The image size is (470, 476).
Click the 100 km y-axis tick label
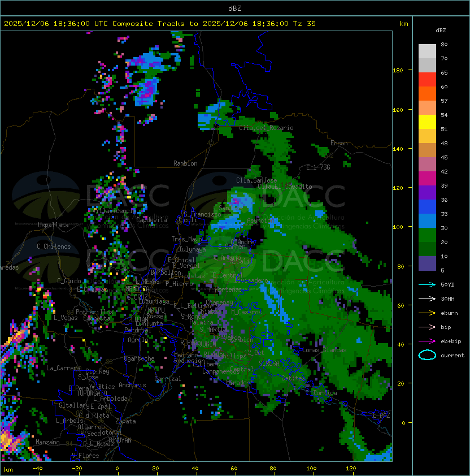[398, 227]
